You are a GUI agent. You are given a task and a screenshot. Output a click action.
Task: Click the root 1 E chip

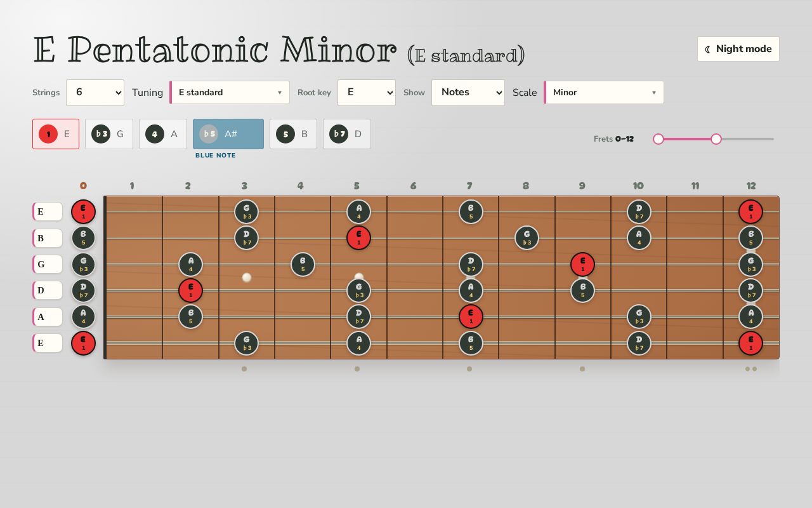pyautogui.click(x=56, y=134)
